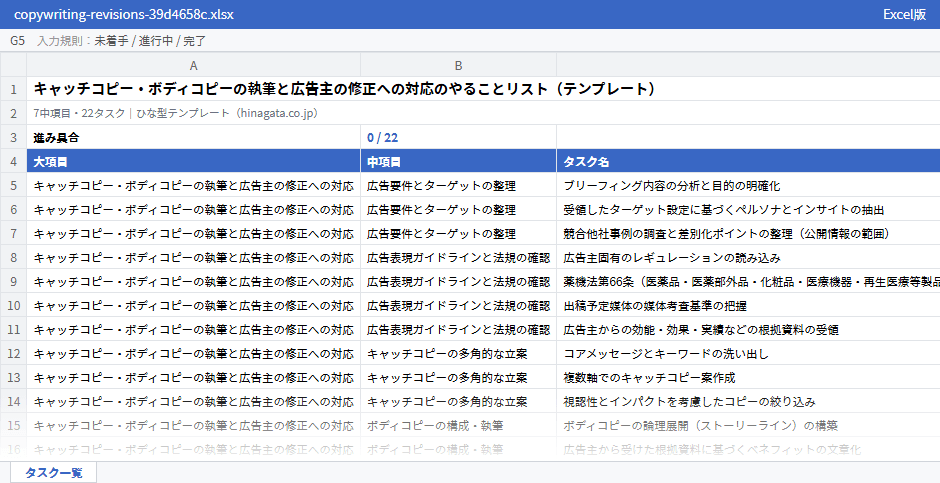The image size is (940, 483).
Task: Click キャッチコピーの多角的な立案 in row 12
Action: [459, 354]
